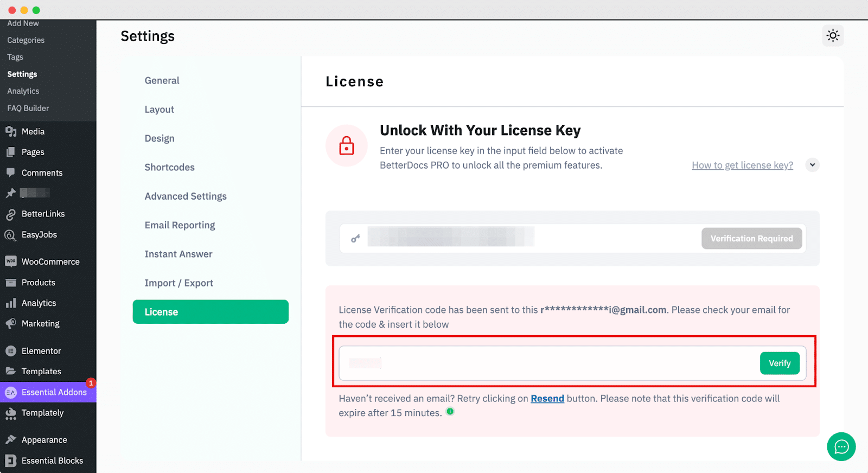Go to the Advanced Settings tab
Screen dimensions: 868x473
[x=186, y=196]
